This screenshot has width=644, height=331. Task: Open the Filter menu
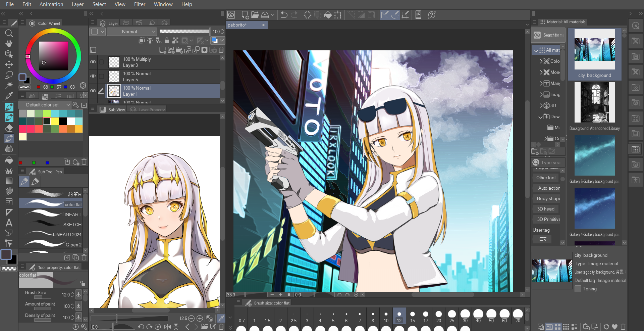click(140, 4)
